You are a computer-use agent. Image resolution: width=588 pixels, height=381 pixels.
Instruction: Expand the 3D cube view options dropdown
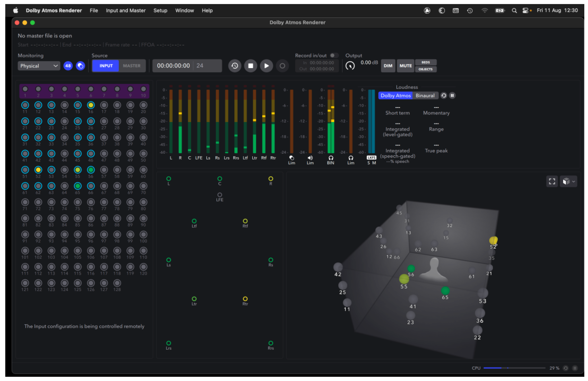click(x=568, y=181)
